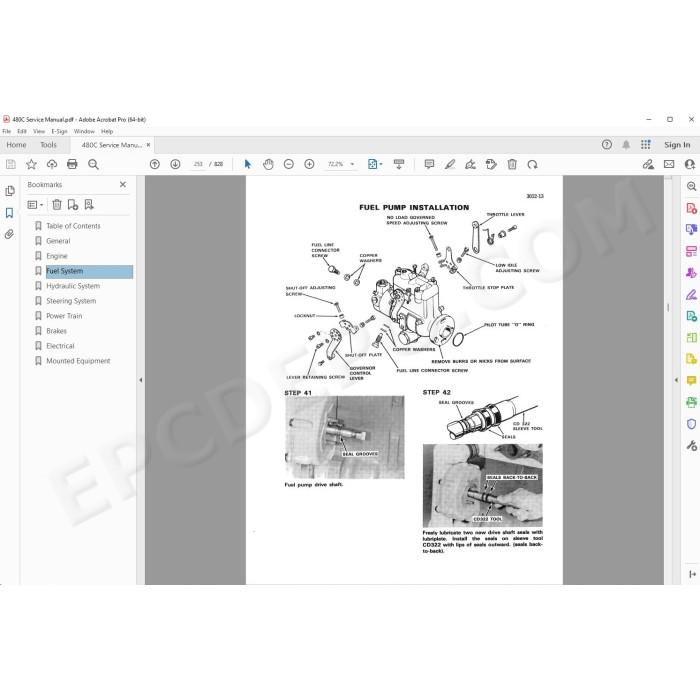Click the page number input field
Image resolution: width=700 pixels, height=700 pixels.
click(198, 164)
